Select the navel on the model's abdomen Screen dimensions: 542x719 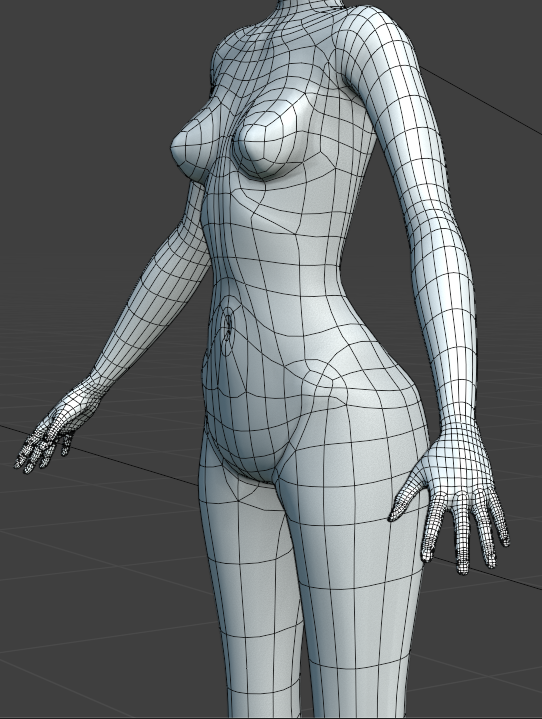[227, 327]
